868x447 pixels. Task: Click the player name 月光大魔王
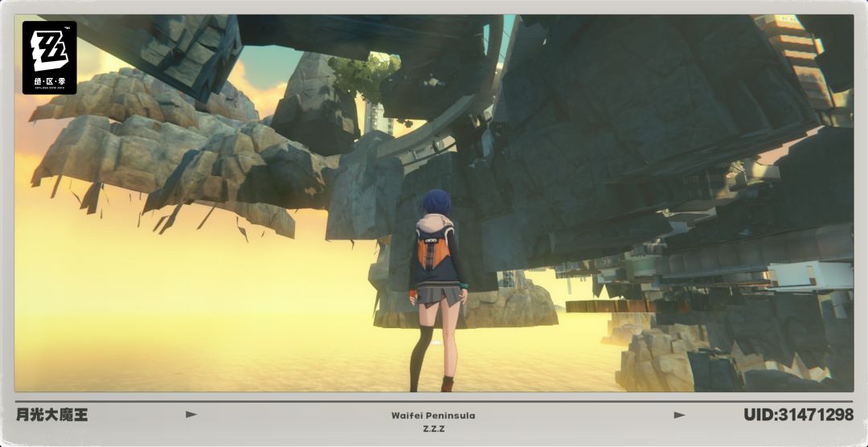52,414
